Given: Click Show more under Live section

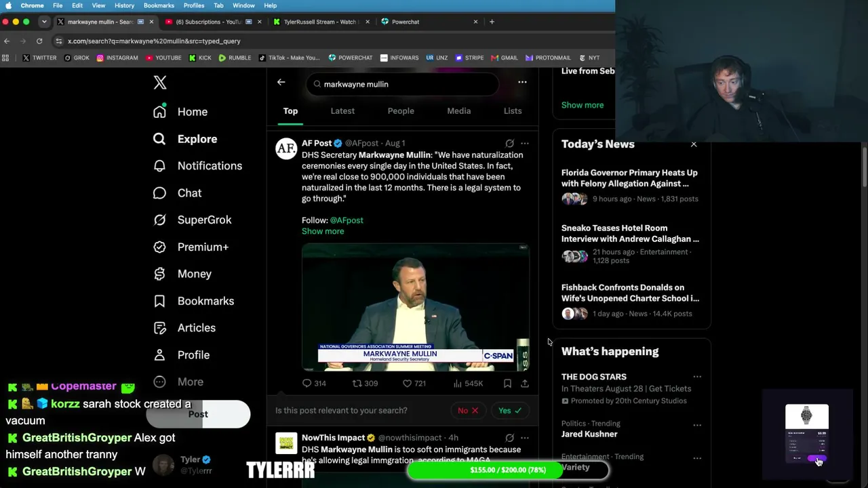Looking at the screenshot, I should [x=583, y=105].
